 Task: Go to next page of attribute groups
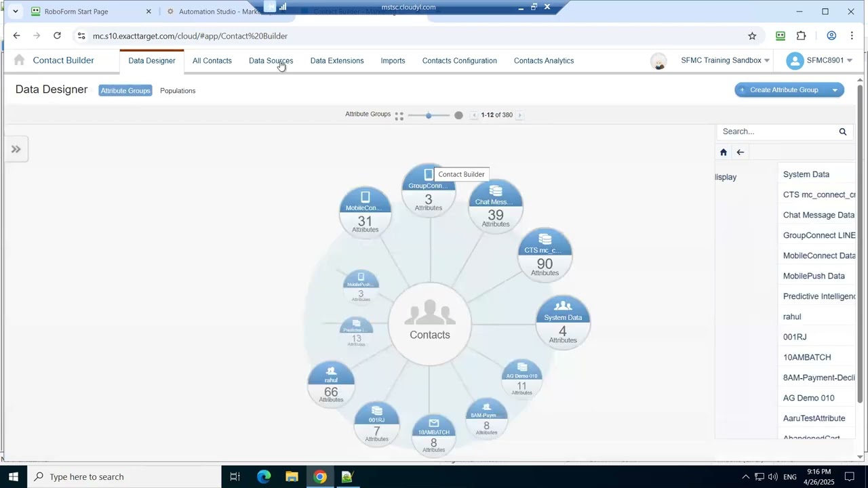coord(520,115)
